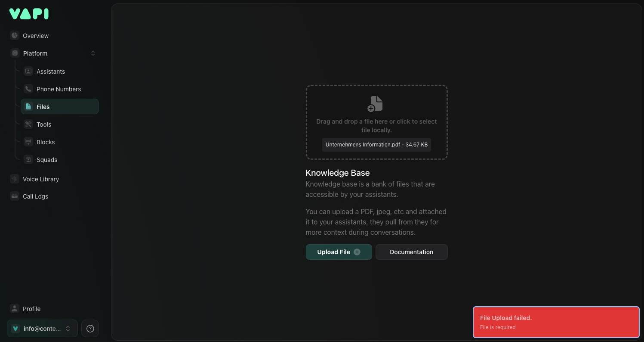Viewport: 644px width, 342px height.
Task: View Call Logs
Action: pyautogui.click(x=35, y=196)
